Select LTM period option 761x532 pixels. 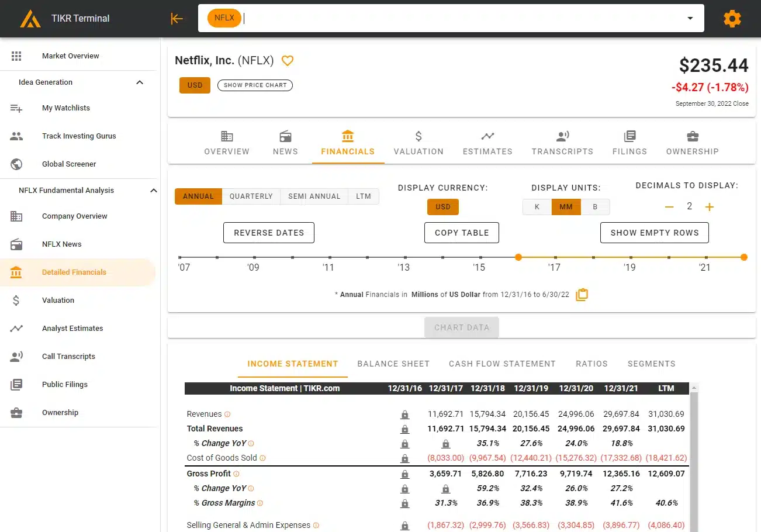click(363, 196)
